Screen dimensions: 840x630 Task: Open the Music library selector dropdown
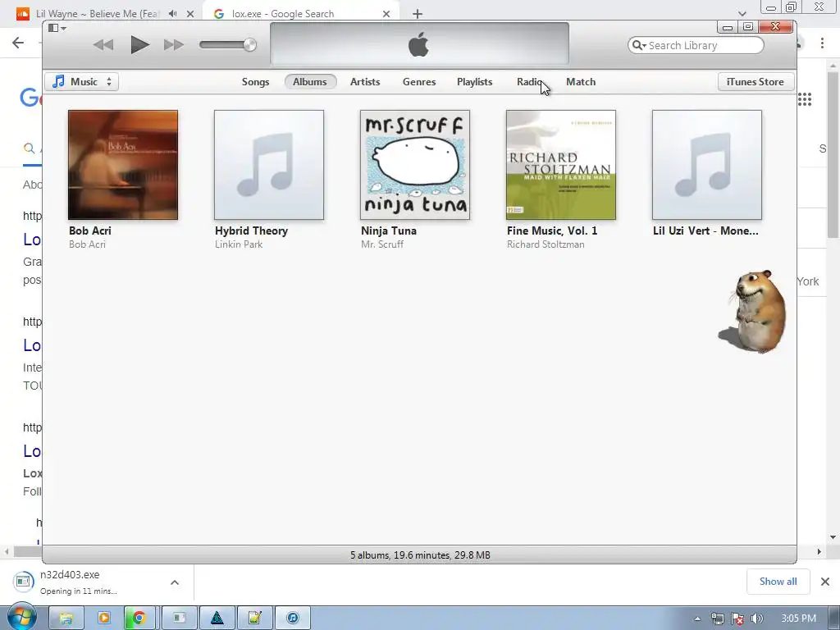pos(82,81)
